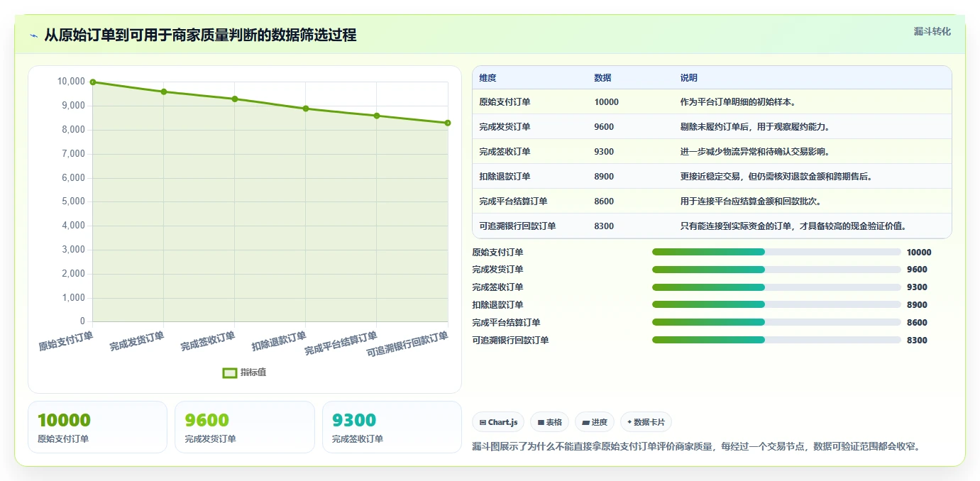This screenshot has height=481, width=980.
Task: Click the chart point for 完成平台结算订单
Action: (x=377, y=116)
